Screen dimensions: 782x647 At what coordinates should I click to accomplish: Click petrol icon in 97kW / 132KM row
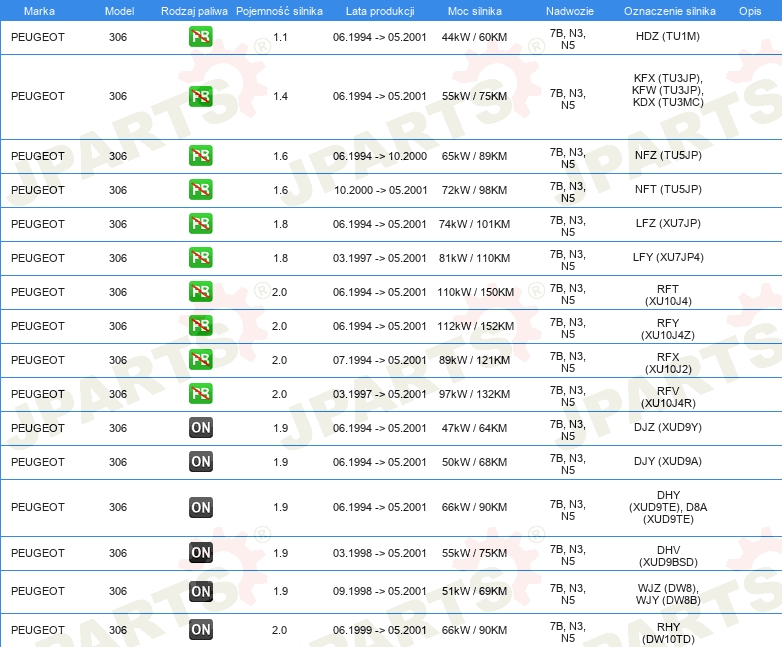(200, 394)
